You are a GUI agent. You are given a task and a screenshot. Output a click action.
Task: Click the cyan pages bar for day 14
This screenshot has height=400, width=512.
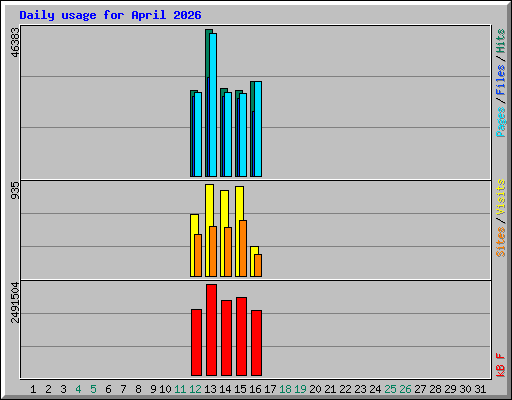228,134
